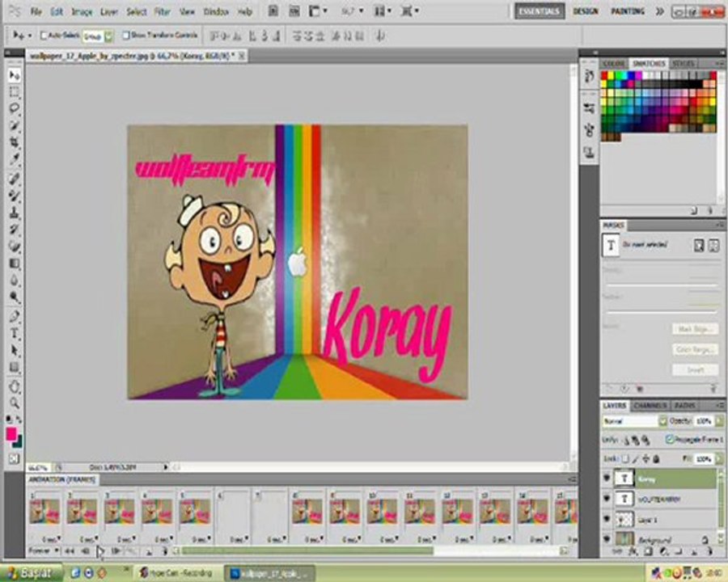The image size is (728, 582).
Task: Activate the Horizontal Type tool
Action: 15,333
